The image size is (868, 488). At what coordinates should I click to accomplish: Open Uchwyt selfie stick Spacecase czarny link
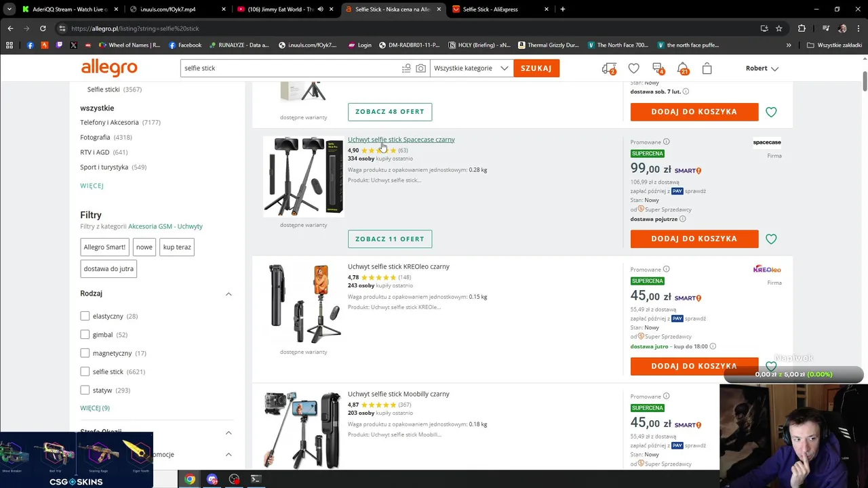click(401, 140)
